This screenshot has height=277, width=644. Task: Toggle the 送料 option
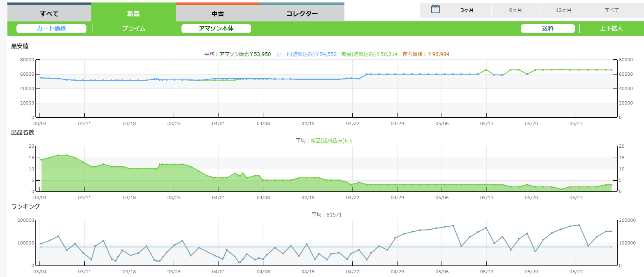point(548,28)
